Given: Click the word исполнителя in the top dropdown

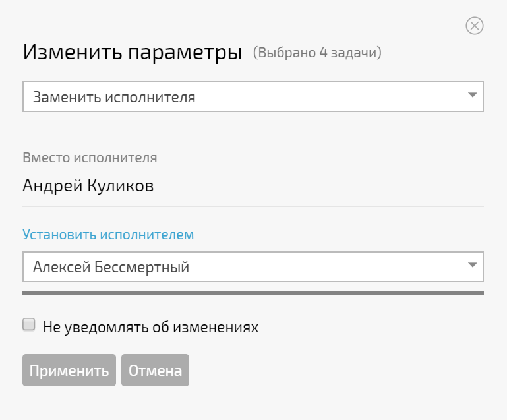Looking at the screenshot, I should [x=150, y=98].
